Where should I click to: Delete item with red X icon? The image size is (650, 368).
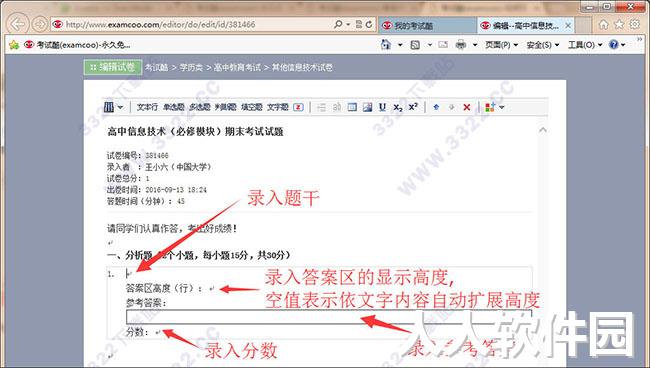coord(467,107)
